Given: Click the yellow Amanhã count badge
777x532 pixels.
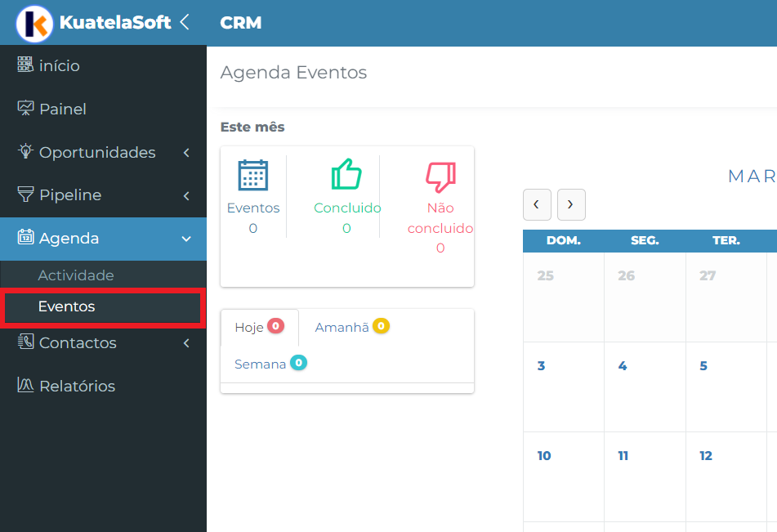Looking at the screenshot, I should pyautogui.click(x=381, y=326).
